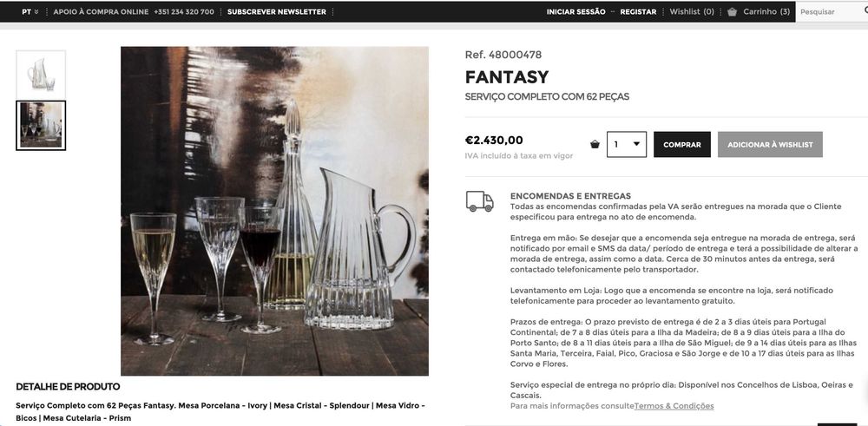The height and width of the screenshot is (426, 868).
Task: Click SUBSCREVER NEWSLETTER in top bar
Action: pos(276,11)
